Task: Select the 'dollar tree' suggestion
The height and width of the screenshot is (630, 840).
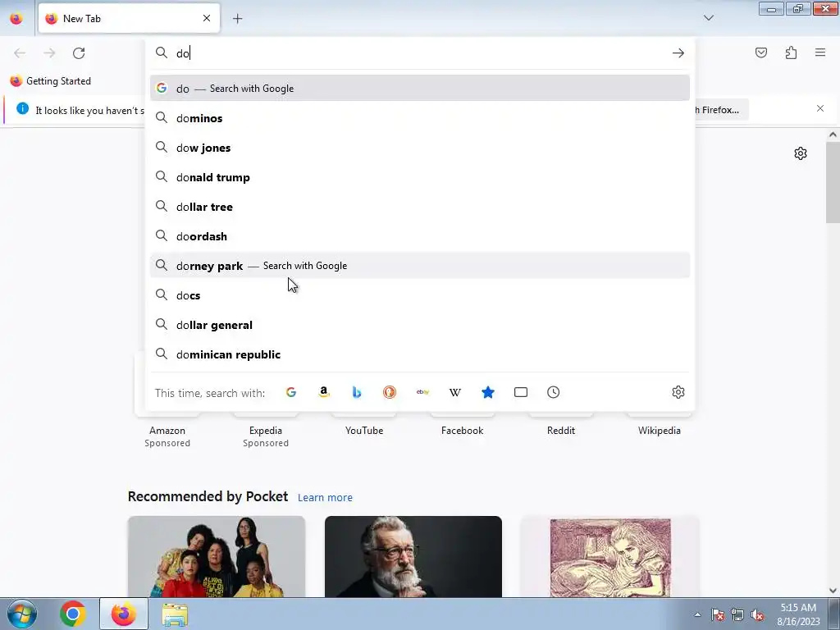Action: pyautogui.click(x=420, y=207)
